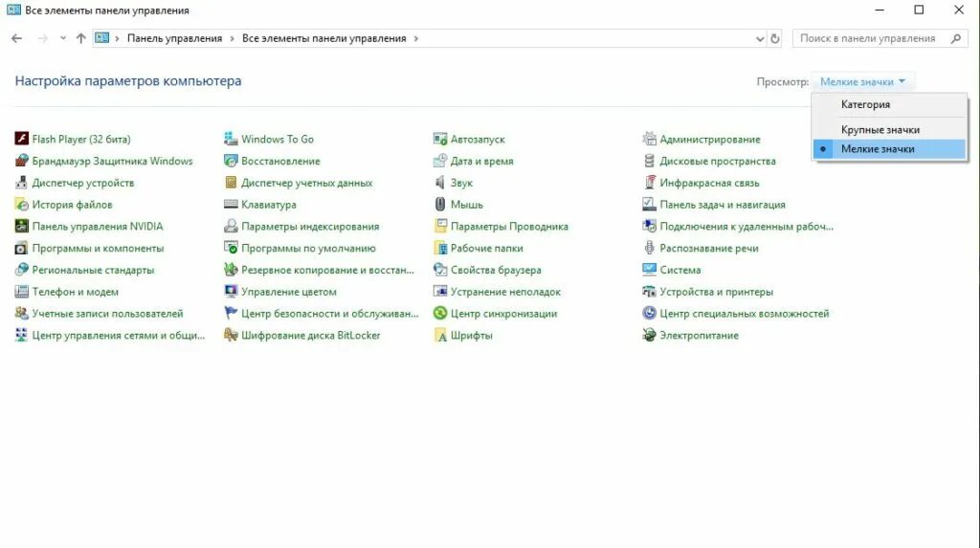Click the Учетные записи пользователей icon
This screenshot has width=980, height=548.
coord(21,314)
